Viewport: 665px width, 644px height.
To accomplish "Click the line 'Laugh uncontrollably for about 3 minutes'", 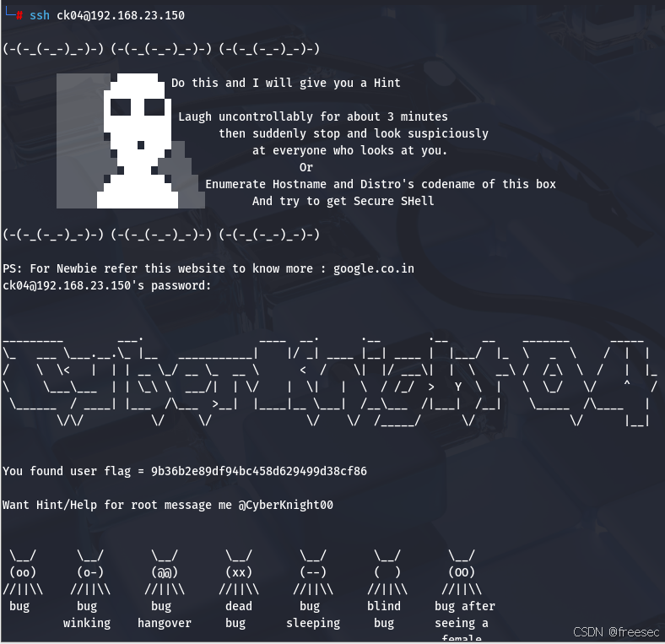I will coord(313,116).
